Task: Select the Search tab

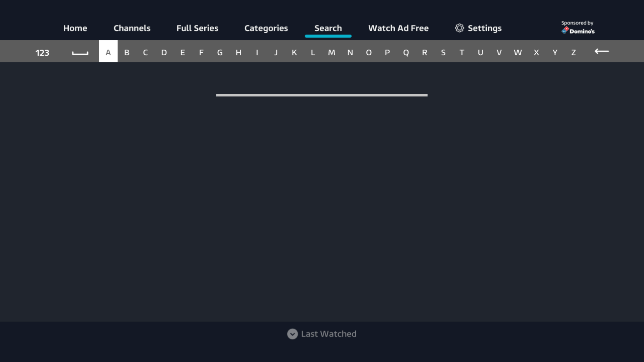Action: tap(328, 28)
